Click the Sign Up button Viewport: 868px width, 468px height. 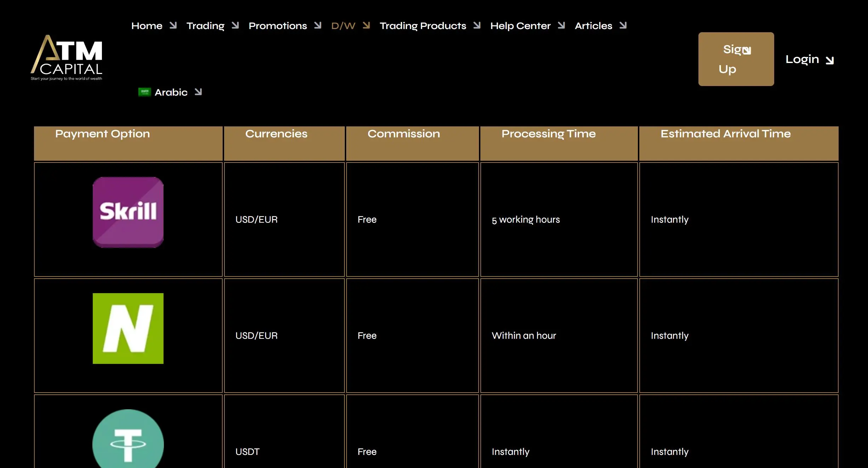[736, 59]
